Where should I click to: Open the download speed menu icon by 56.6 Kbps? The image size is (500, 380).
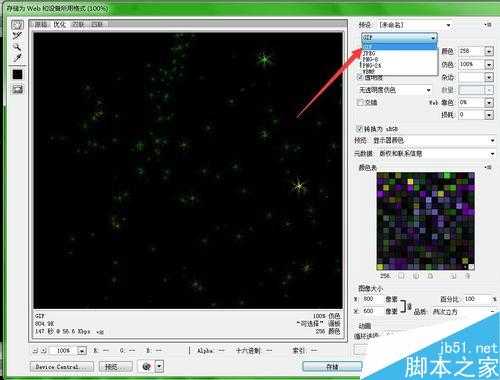click(x=100, y=332)
